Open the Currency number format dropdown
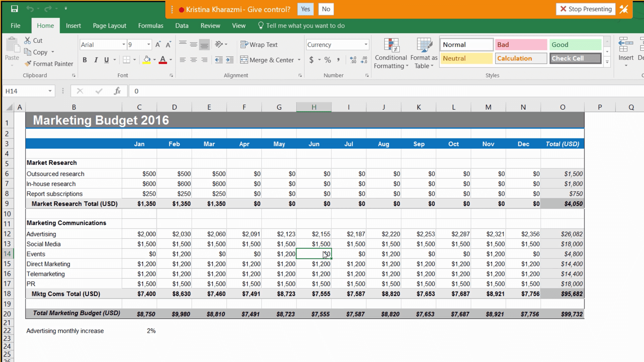This screenshot has height=362, width=644. click(366, 45)
